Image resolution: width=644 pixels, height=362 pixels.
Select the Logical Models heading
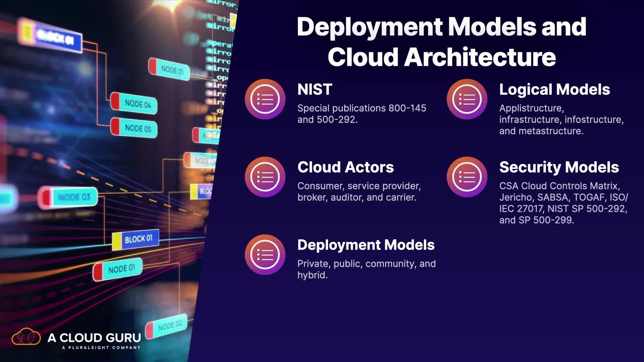pyautogui.click(x=554, y=89)
